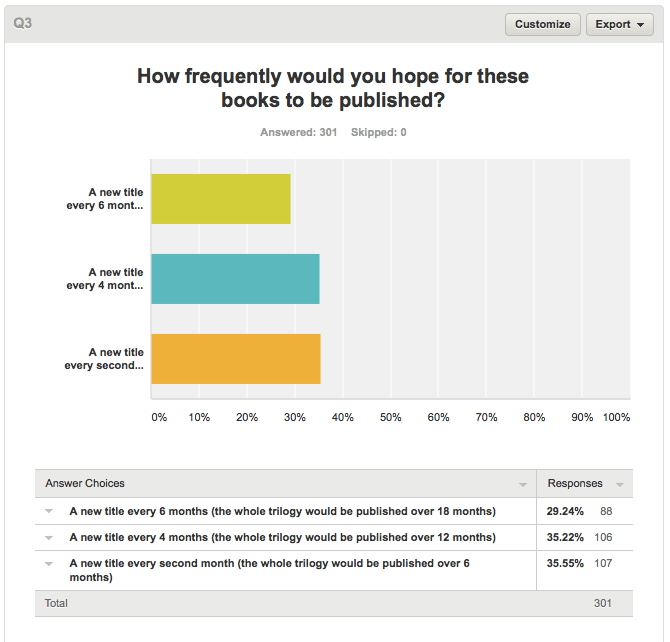Select the 29.24% response percentage
Image resolution: width=670 pixels, height=642 pixels.
(x=565, y=511)
